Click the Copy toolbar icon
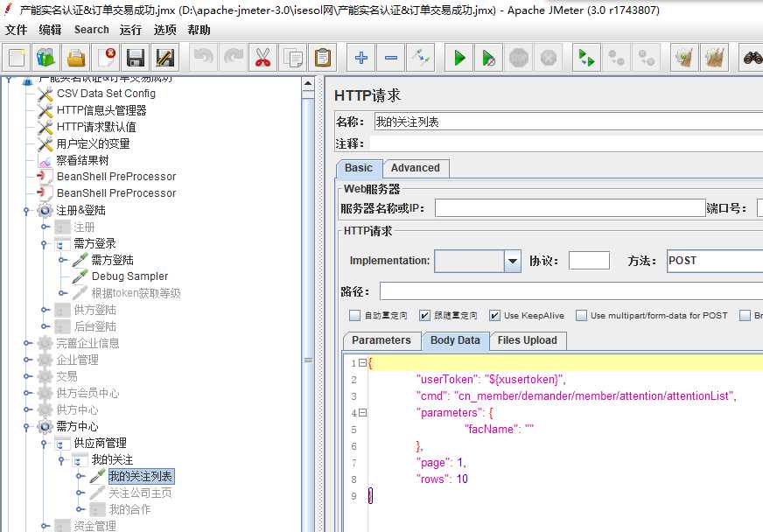Screen dimensions: 763x532 point(293,58)
